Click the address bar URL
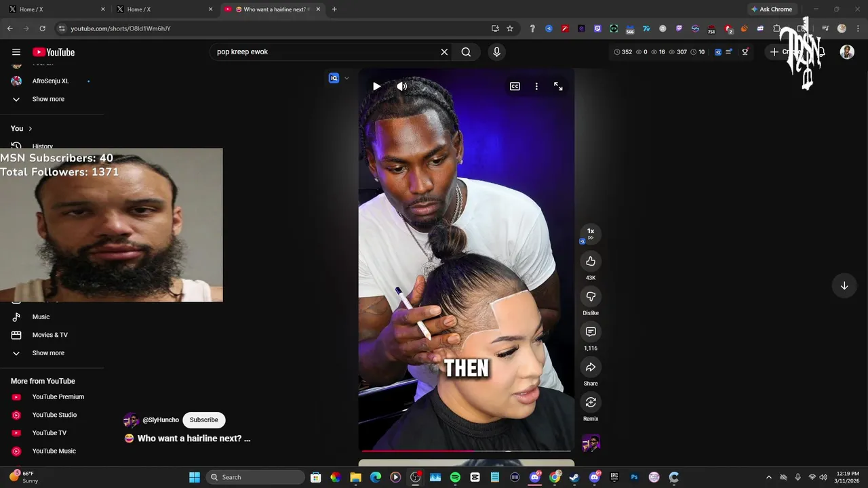 (121, 28)
